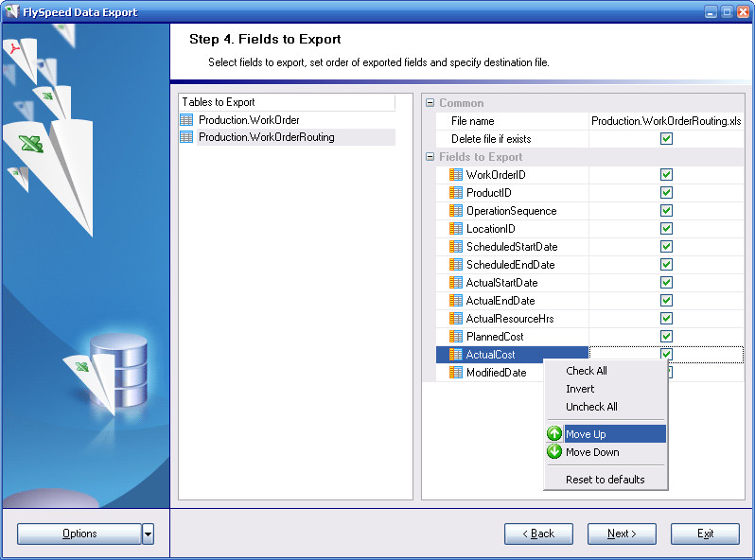Select the PlannedCost field name
The height and width of the screenshot is (560, 755).
point(495,337)
